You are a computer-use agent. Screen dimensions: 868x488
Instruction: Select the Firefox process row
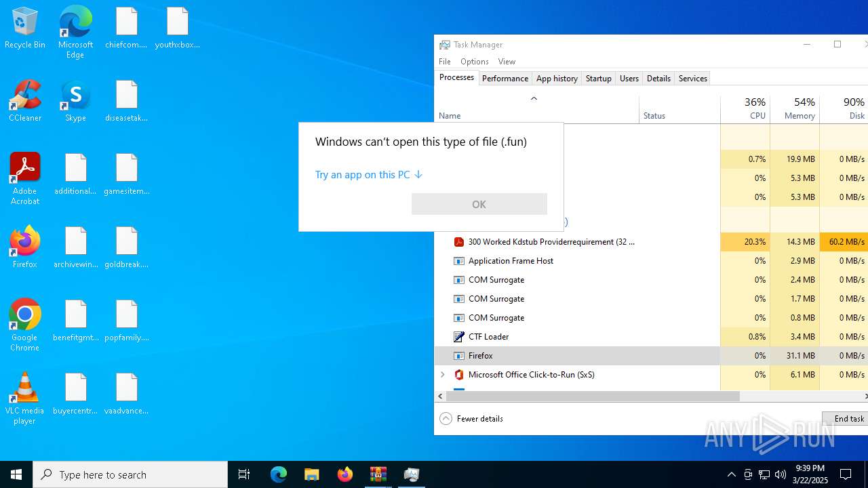[x=651, y=356]
